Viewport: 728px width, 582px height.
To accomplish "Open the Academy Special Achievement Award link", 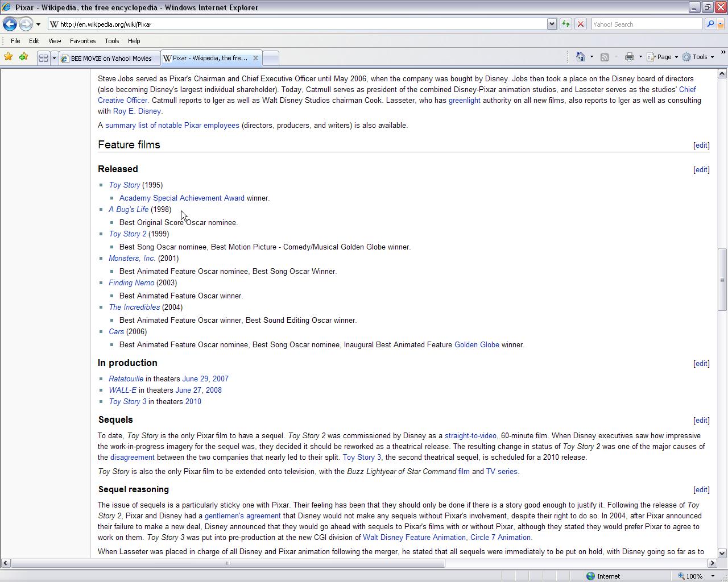I will pos(182,198).
